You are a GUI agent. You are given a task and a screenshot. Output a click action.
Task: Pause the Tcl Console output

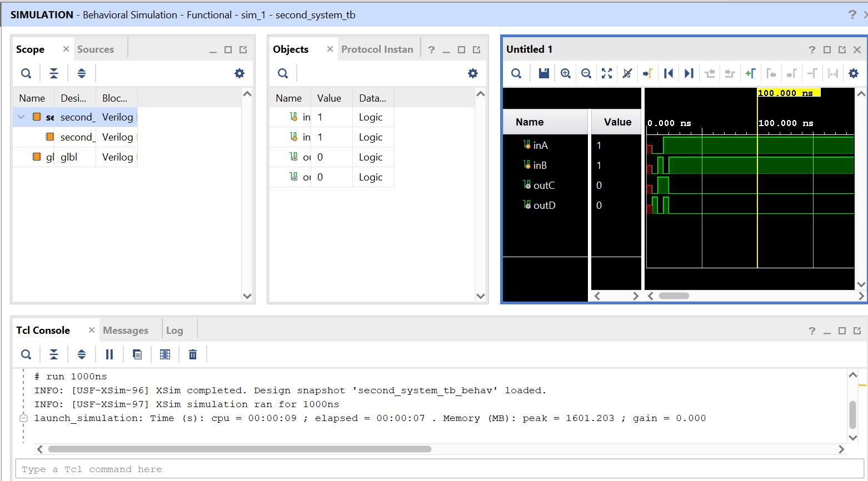pos(109,354)
